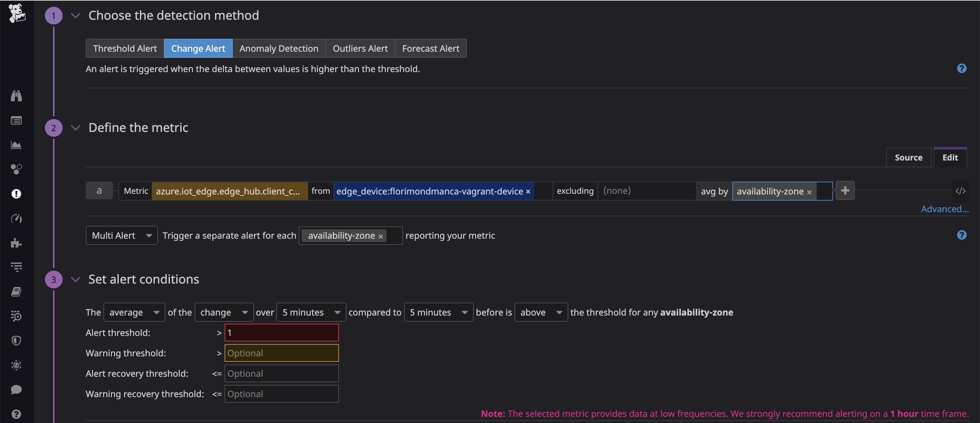
Task: Remove availability-zone from the Multi Alert trigger
Action: click(381, 236)
